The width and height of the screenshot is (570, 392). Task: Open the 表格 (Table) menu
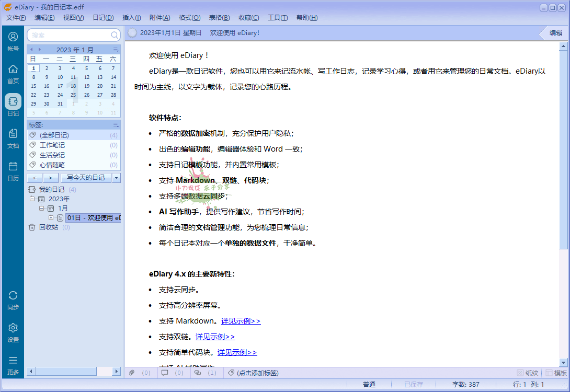pyautogui.click(x=219, y=17)
